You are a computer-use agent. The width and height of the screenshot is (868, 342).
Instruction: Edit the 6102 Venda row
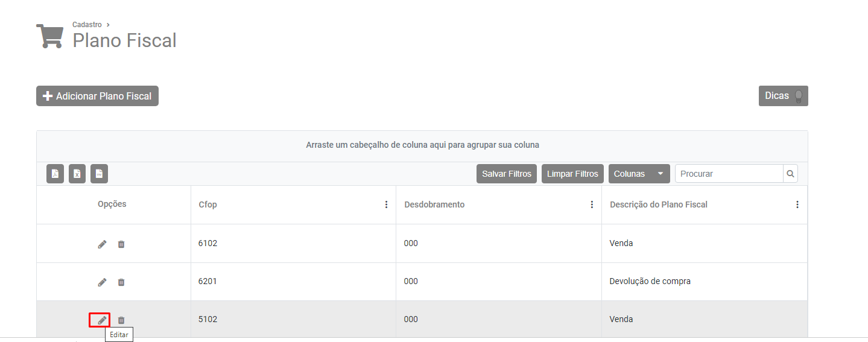pyautogui.click(x=102, y=244)
